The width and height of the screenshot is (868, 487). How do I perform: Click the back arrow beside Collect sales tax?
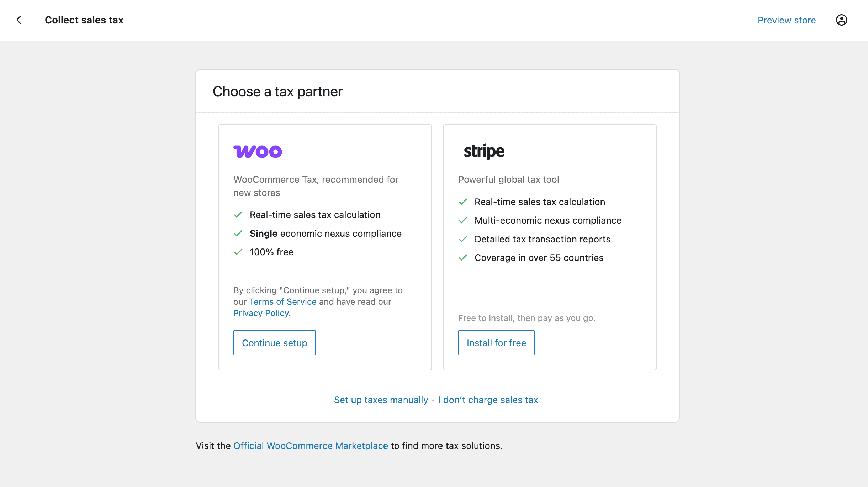tap(18, 20)
